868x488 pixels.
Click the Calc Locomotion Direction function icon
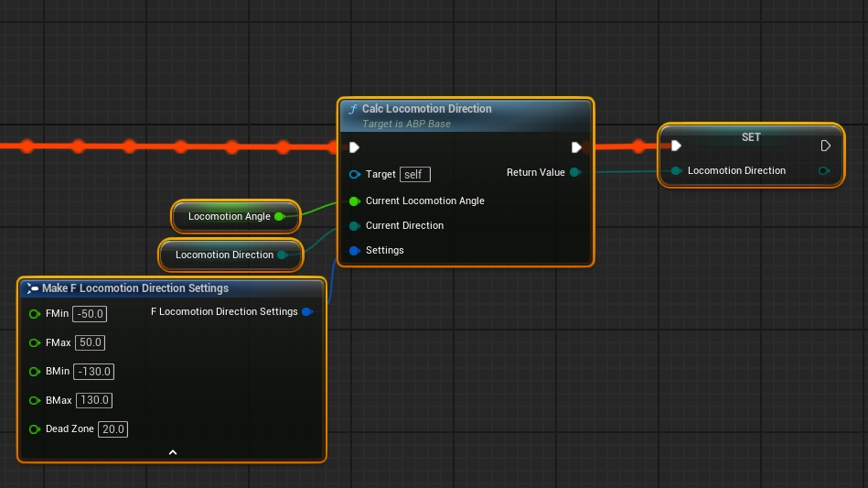(x=353, y=109)
